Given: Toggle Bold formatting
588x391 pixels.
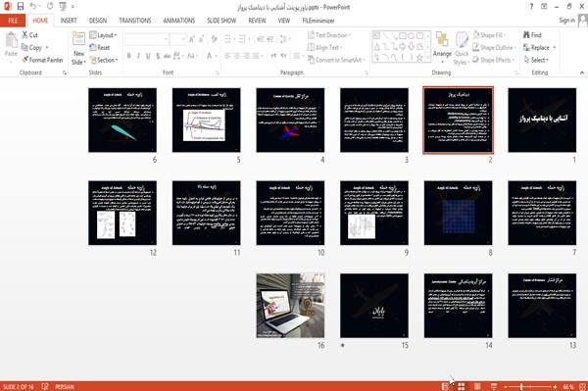Looking at the screenshot, I should click(129, 56).
